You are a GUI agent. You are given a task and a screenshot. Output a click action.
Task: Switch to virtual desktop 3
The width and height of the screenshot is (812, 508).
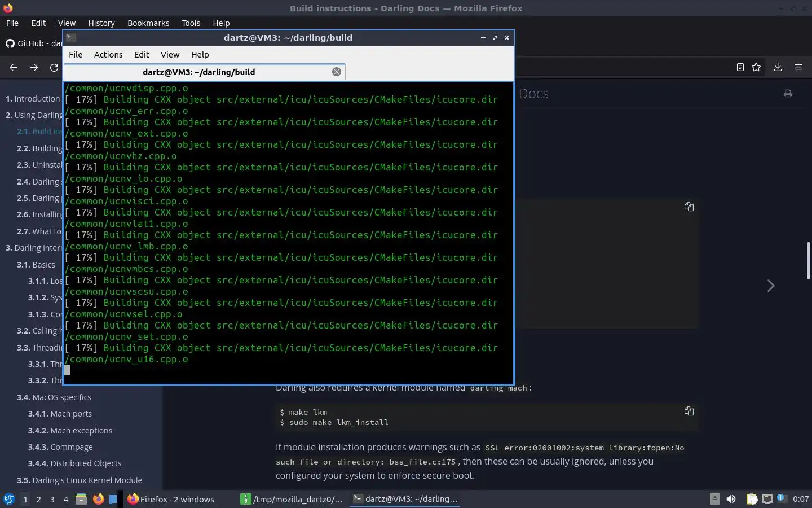pos(52,500)
